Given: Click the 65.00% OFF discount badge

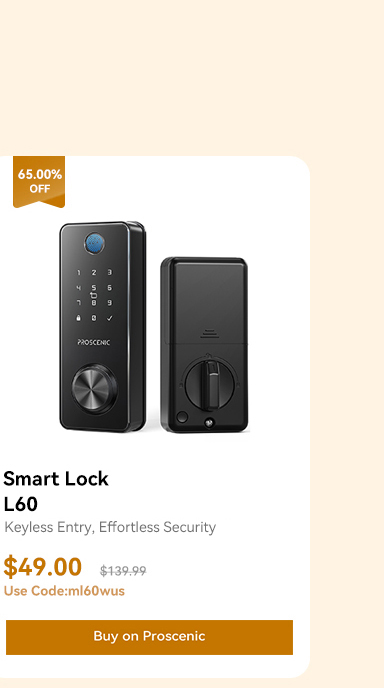Looking at the screenshot, I should (x=39, y=182).
